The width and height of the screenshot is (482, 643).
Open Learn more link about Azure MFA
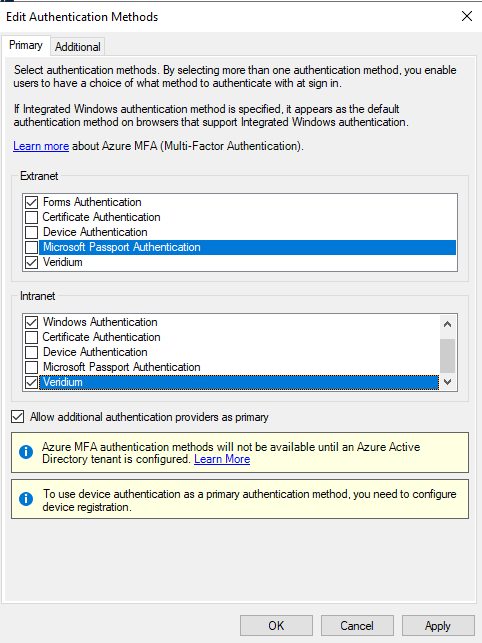(41, 146)
